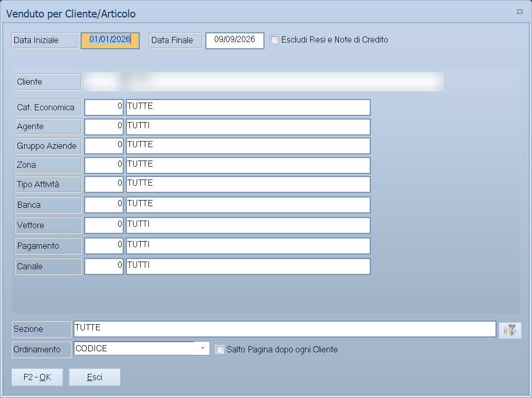532x398 pixels.
Task: Select the Cat. Economica code field
Action: click(x=104, y=108)
